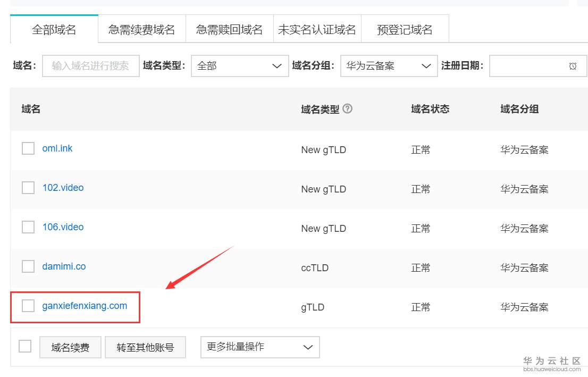
Task: Select the 急需赎回域名 tab
Action: click(x=229, y=30)
